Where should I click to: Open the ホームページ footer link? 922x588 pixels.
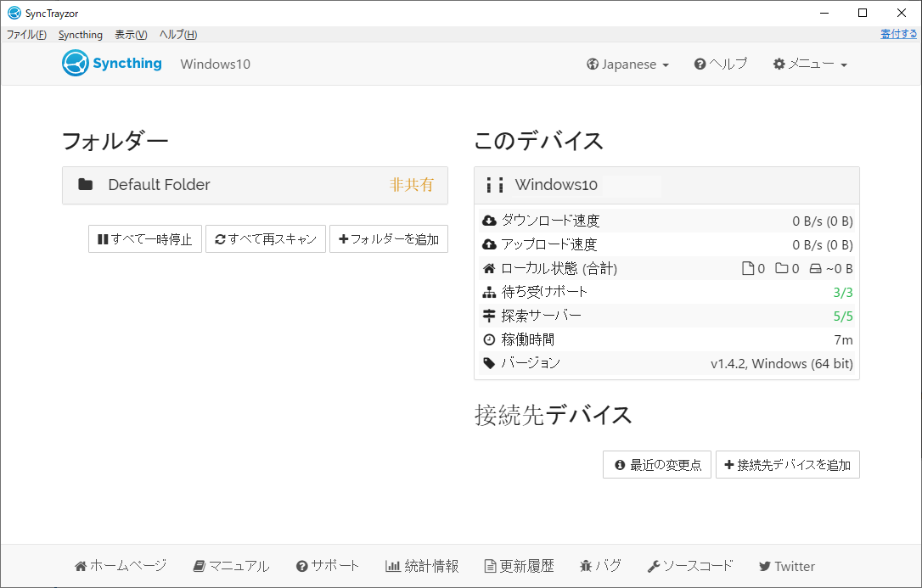[121, 566]
